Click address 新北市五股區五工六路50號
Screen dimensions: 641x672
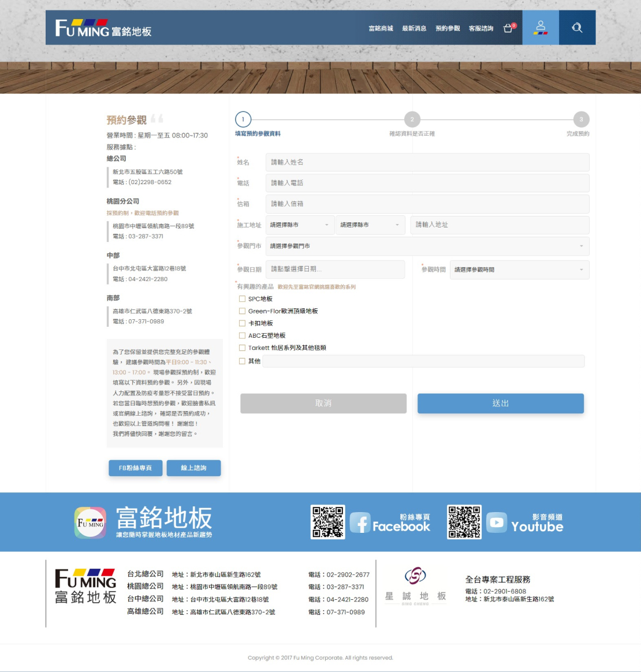pyautogui.click(x=147, y=172)
